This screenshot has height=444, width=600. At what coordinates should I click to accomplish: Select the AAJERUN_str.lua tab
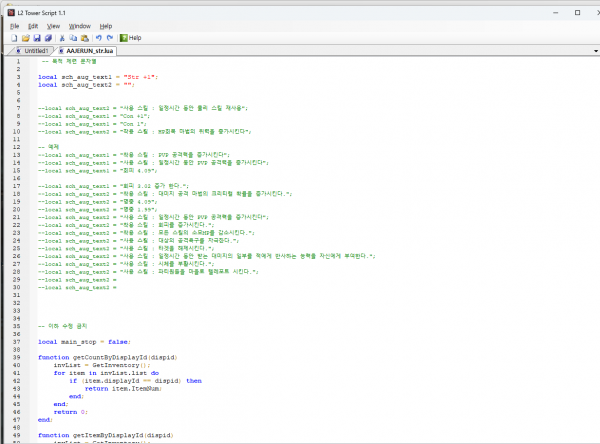(x=88, y=49)
